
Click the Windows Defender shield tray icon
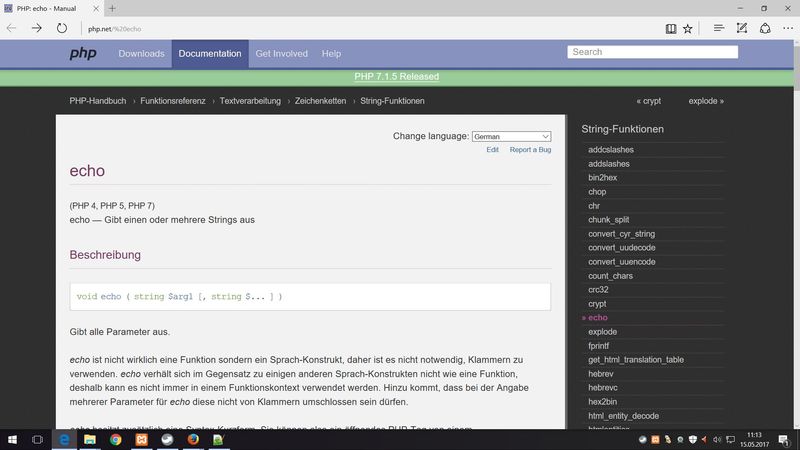[692, 439]
